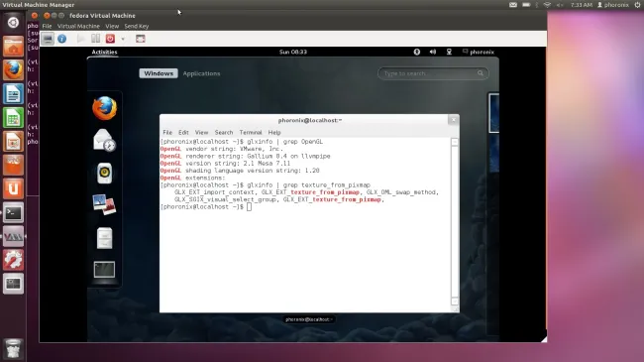The image size is (644, 362).
Task: Open file cabinet icon in dash
Action: (104, 238)
